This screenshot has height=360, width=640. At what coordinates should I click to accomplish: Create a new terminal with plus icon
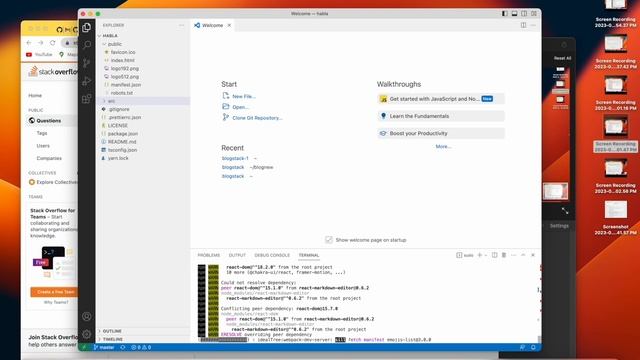pyautogui.click(x=480, y=255)
